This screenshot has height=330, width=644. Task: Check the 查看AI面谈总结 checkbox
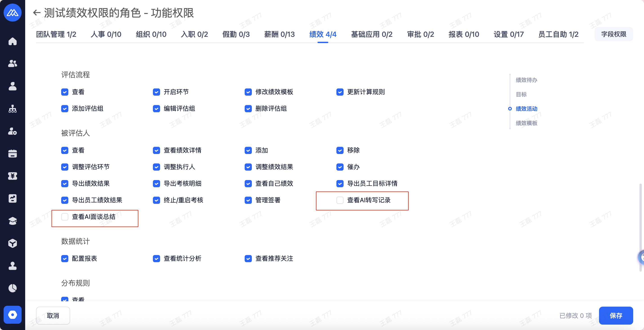tap(65, 217)
